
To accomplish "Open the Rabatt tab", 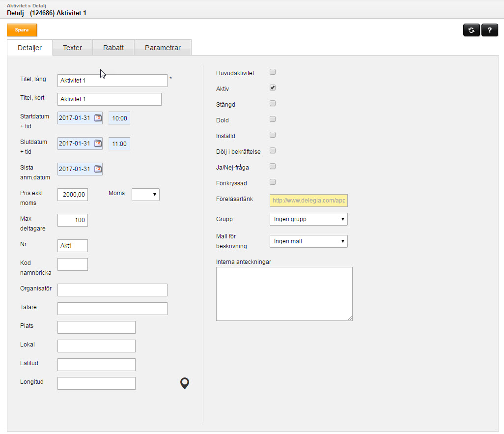I will click(113, 48).
